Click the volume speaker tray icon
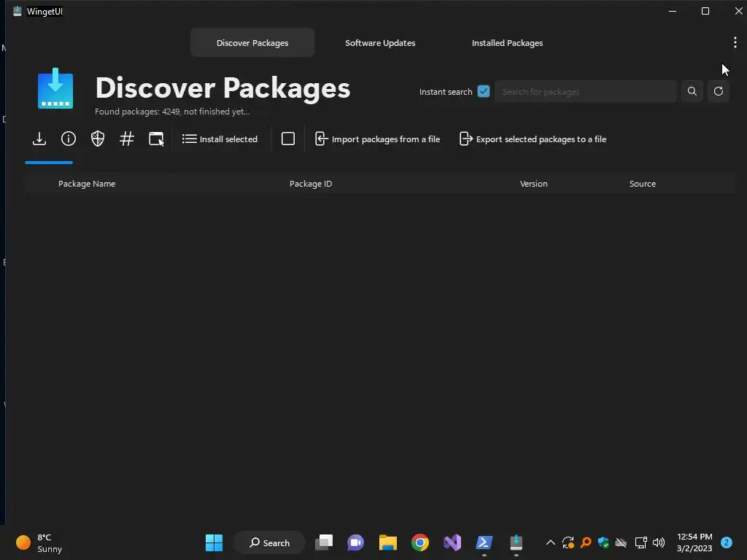This screenshot has height=560, width=747. (x=659, y=542)
